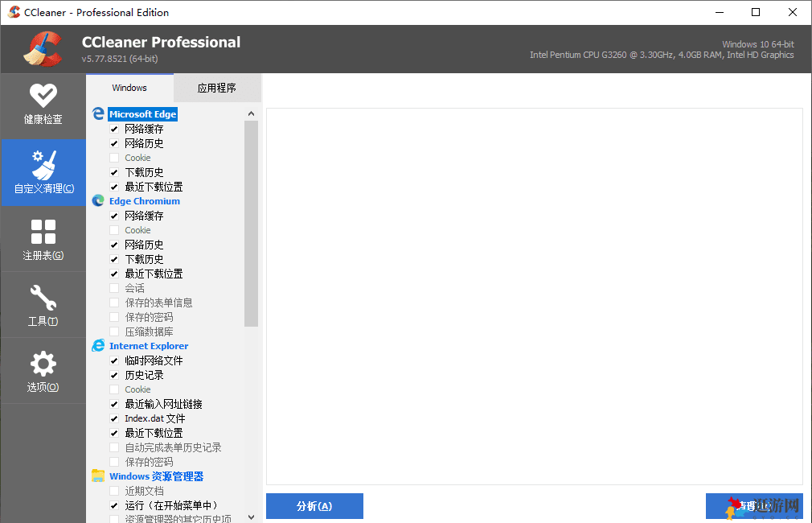Image resolution: width=812 pixels, height=523 pixels.
Task: Enable Cookie checkbox under Microsoft Edge
Action: [114, 158]
